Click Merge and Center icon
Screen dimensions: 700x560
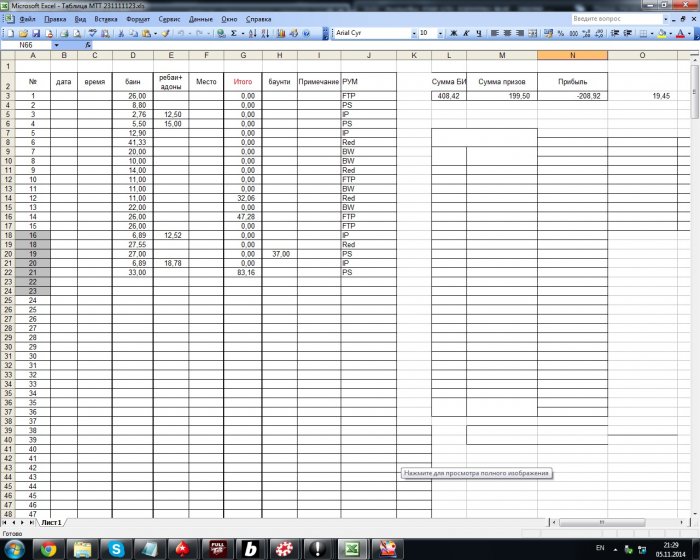click(x=533, y=33)
